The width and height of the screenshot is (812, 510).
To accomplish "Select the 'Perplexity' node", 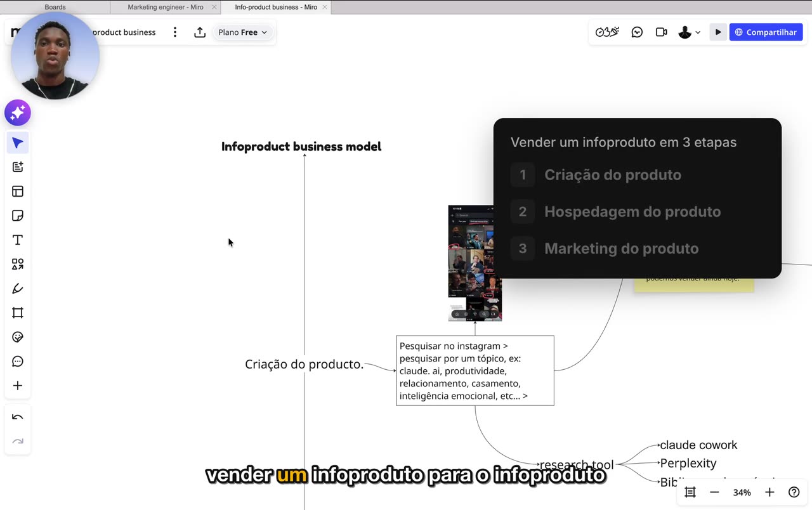I will pyautogui.click(x=688, y=464).
